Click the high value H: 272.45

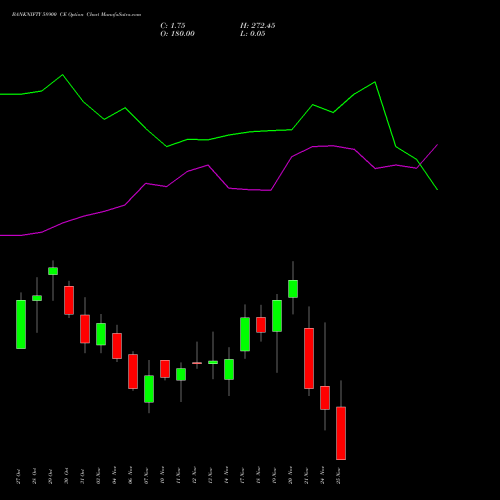click(x=258, y=26)
